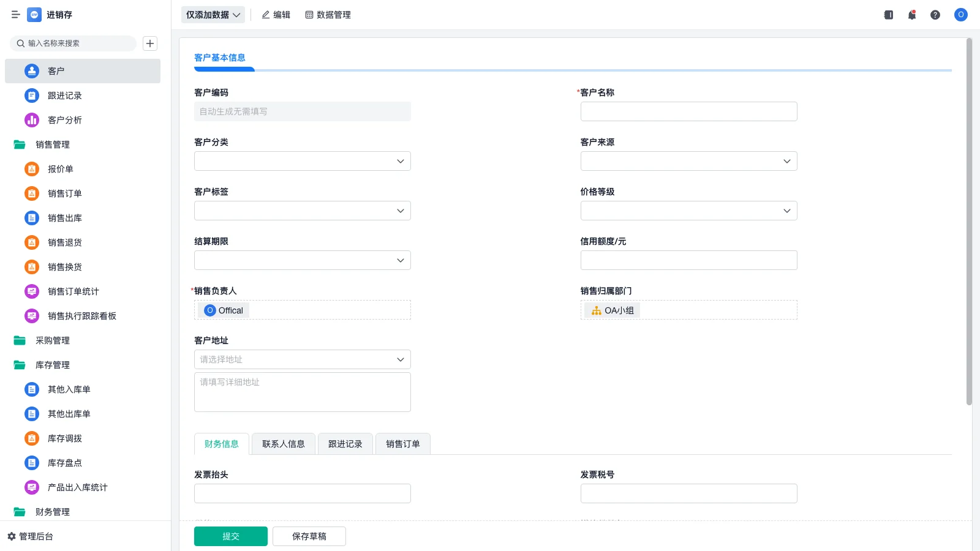Open 销售订单 via its sidebar icon

click(x=32, y=193)
